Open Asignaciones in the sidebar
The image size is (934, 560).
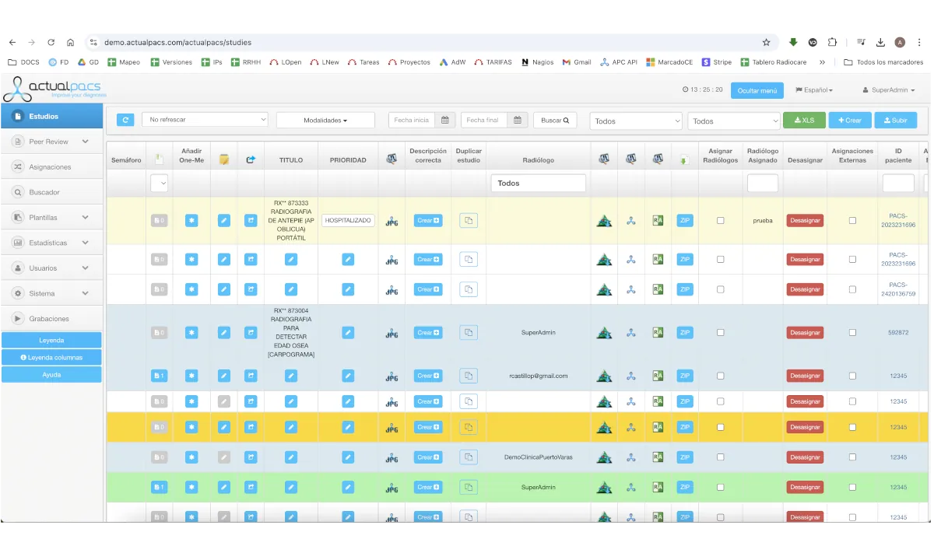(x=50, y=167)
